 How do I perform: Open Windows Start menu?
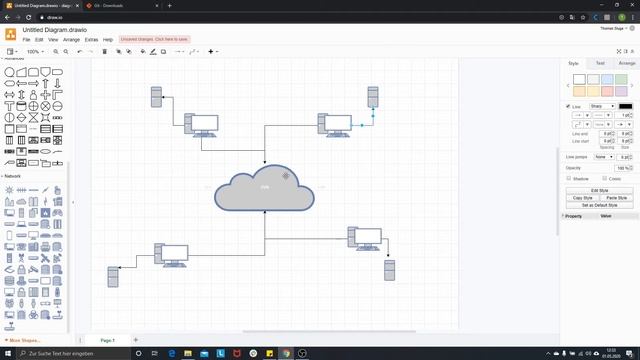coord(8,353)
